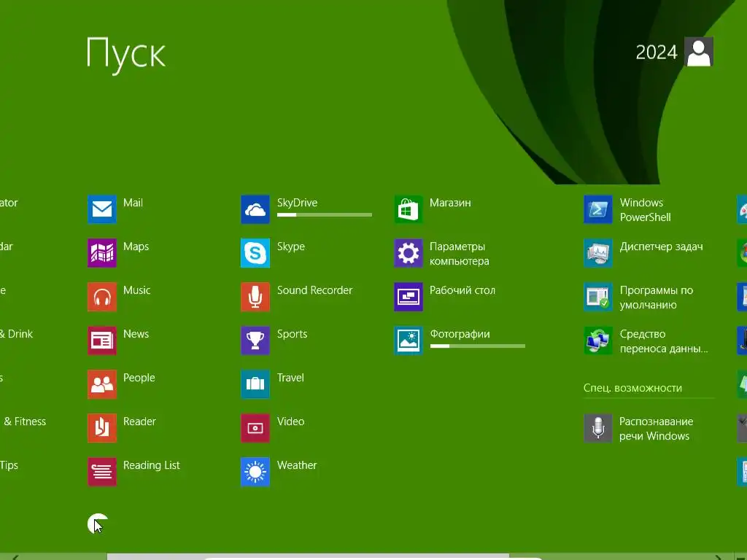
Task: Click the Video label text
Action: tap(290, 421)
